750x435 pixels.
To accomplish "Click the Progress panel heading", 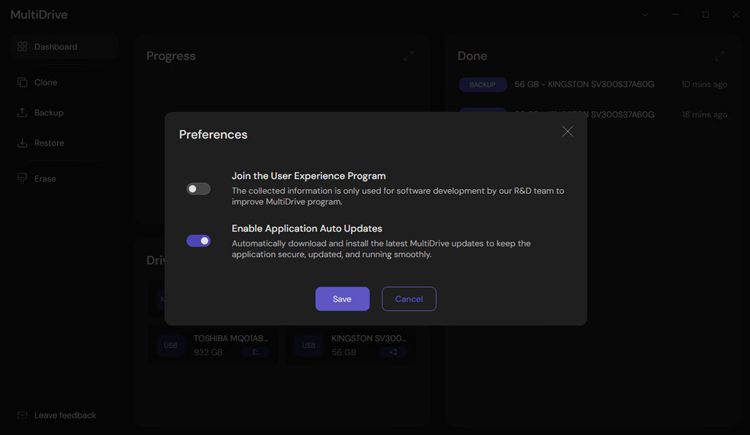I will 171,56.
